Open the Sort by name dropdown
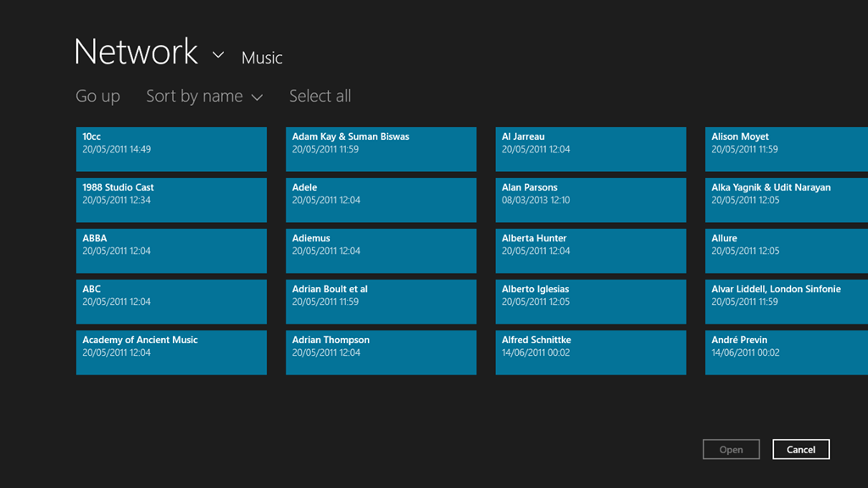This screenshot has height=488, width=868. click(x=204, y=97)
